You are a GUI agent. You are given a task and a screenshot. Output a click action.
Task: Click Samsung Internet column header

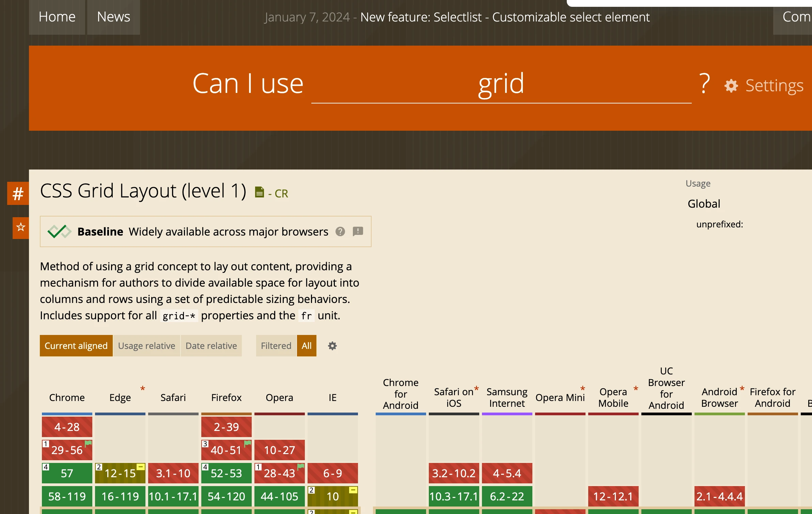point(507,398)
